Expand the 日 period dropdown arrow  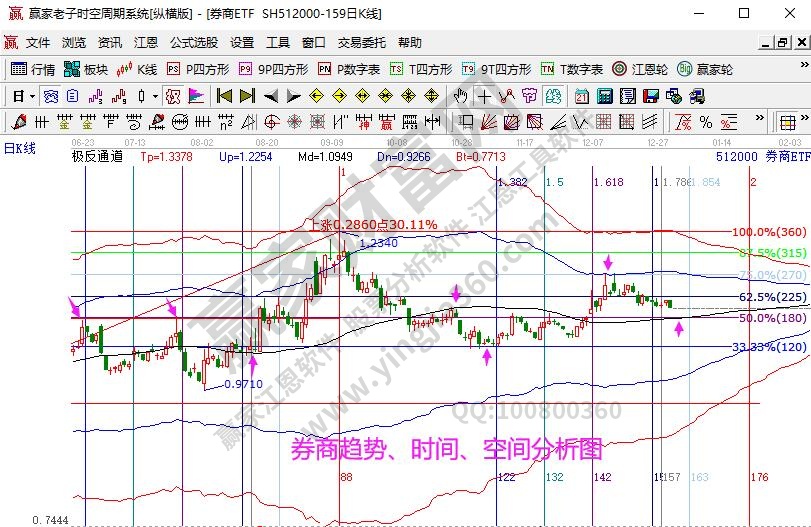pyautogui.click(x=32, y=96)
